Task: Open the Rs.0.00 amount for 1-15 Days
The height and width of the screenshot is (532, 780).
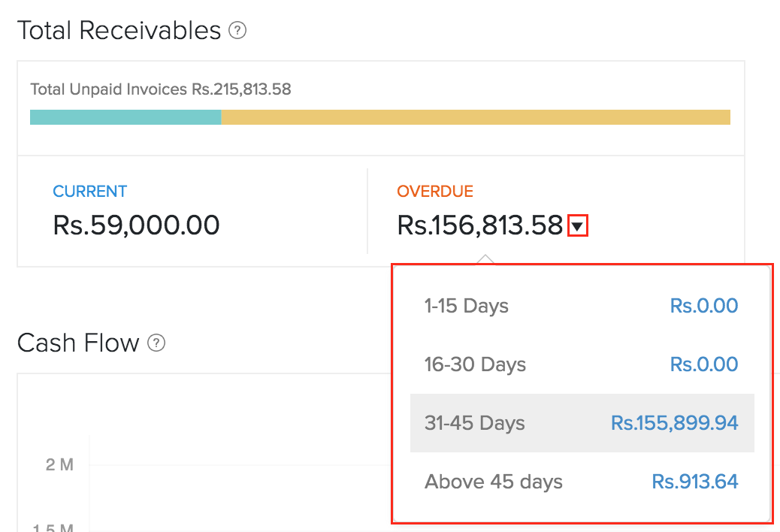Action: [x=703, y=307]
